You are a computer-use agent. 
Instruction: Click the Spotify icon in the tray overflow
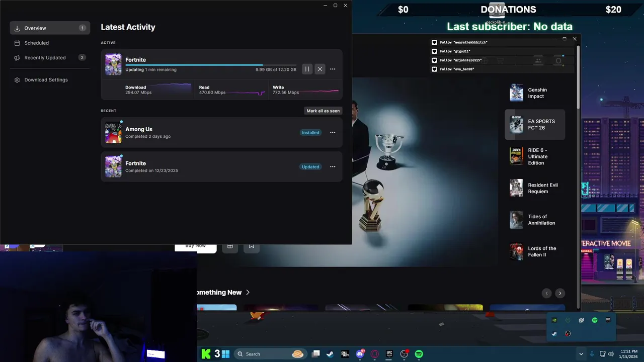pyautogui.click(x=595, y=320)
